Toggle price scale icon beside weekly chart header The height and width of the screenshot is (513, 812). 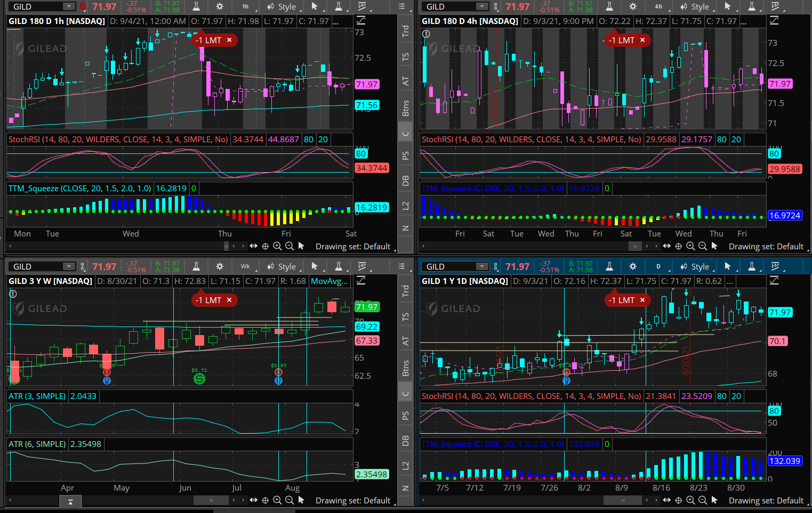coord(361,280)
